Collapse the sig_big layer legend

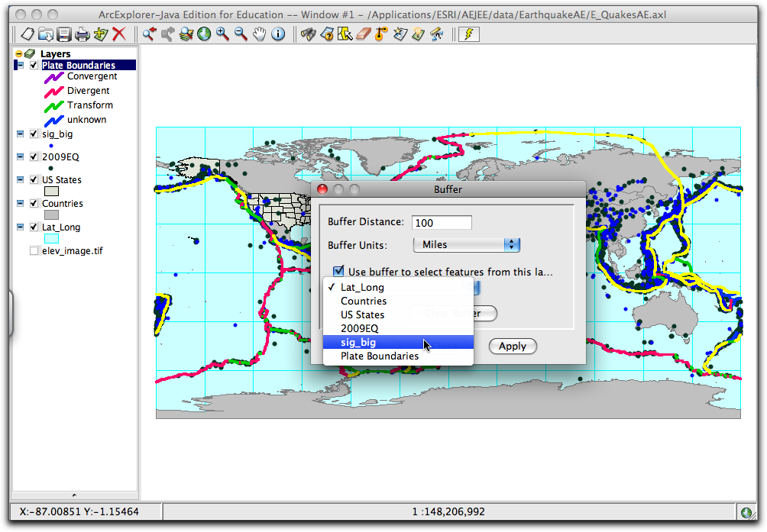20,134
